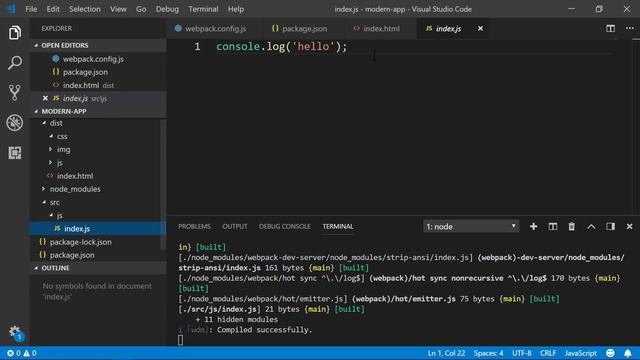Screen dimensions: 640x360
Task: Change indentation via Spaces: 4
Action: tap(488, 353)
